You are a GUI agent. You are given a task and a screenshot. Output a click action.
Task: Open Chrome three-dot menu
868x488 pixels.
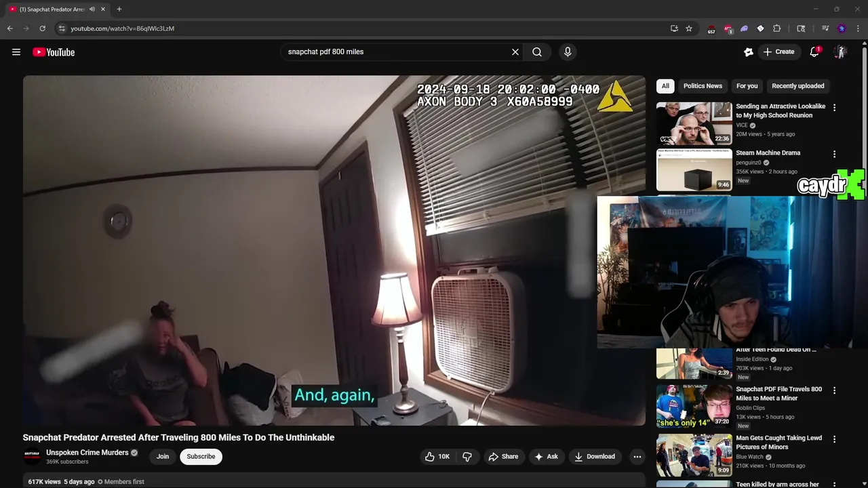pyautogui.click(x=859, y=28)
